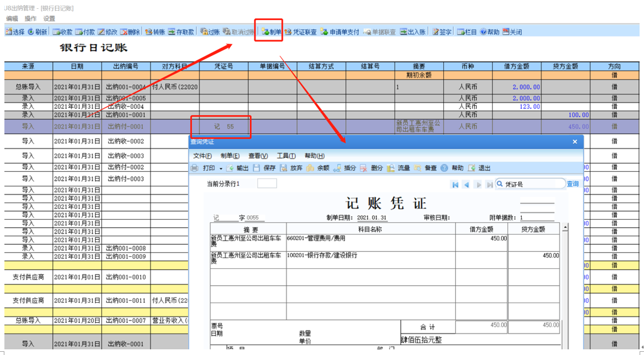644x355 pixels.
Task: Click 删分 delete-entry in voucher toolbar
Action: (371, 168)
